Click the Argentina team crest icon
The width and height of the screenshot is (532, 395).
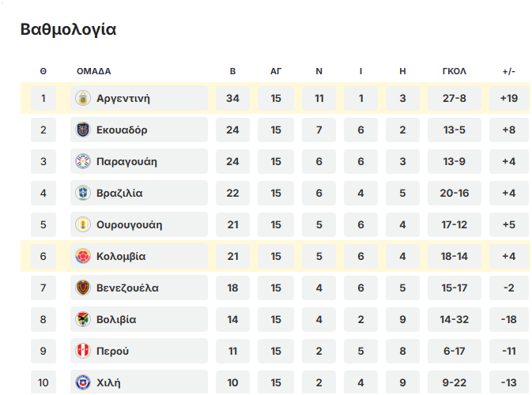coord(83,99)
